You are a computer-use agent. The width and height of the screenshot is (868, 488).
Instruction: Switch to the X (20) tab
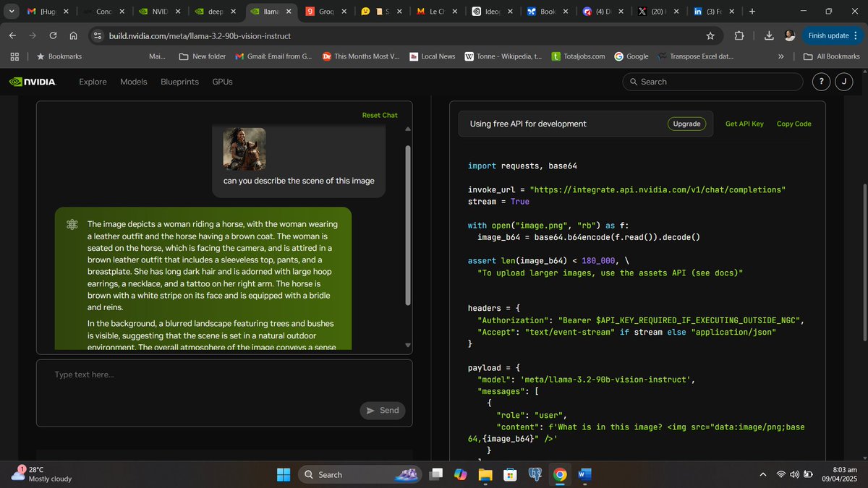pos(660,12)
